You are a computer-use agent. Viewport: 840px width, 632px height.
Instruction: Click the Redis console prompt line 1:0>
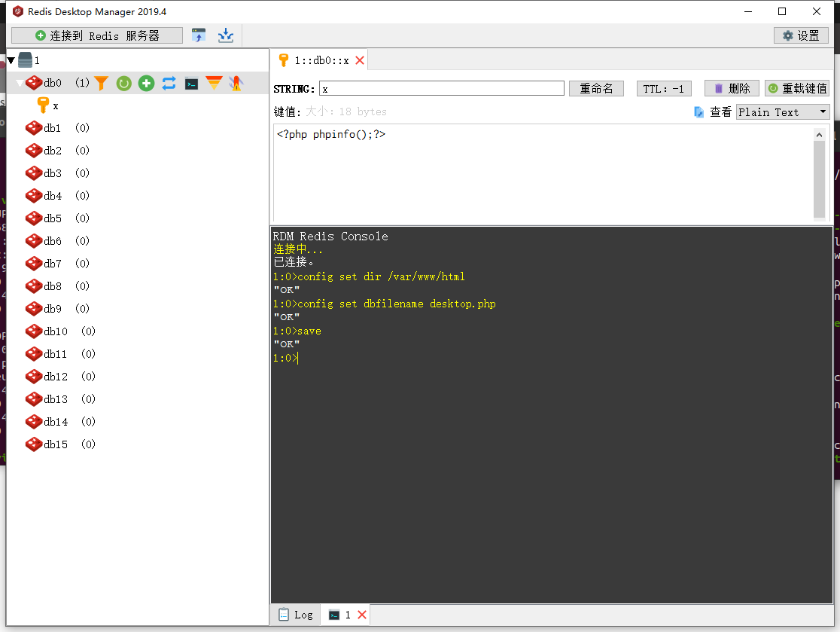285,358
